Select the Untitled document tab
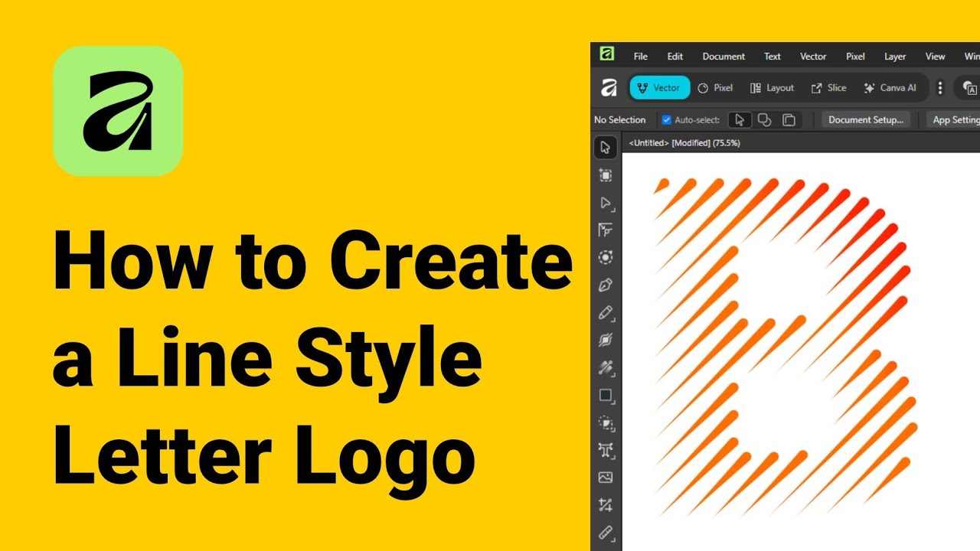 point(684,143)
